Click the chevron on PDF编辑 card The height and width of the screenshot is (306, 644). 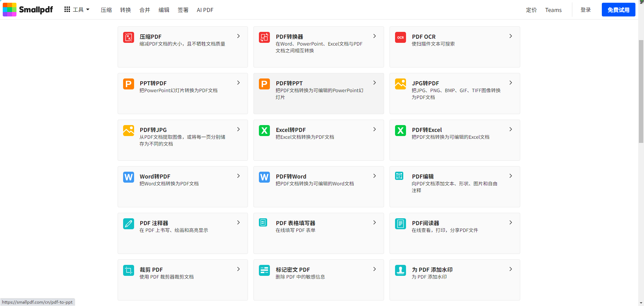[x=511, y=176]
